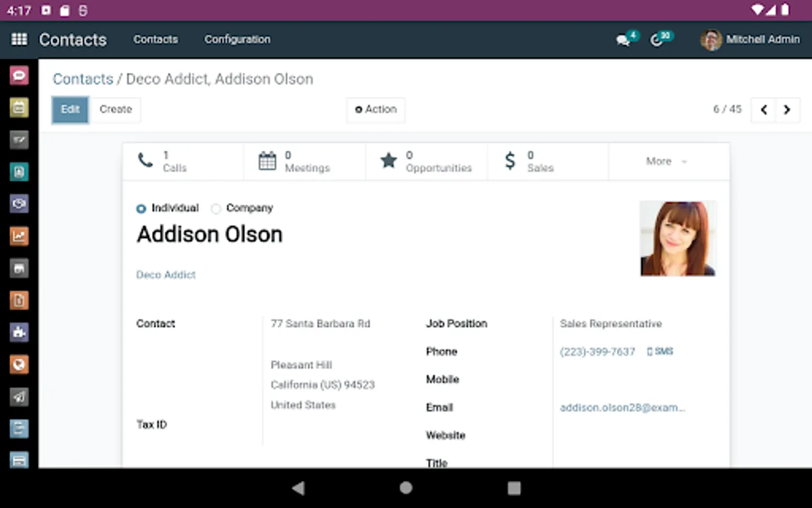Click the dollar Sales icon
The width and height of the screenshot is (812, 508).
point(510,161)
